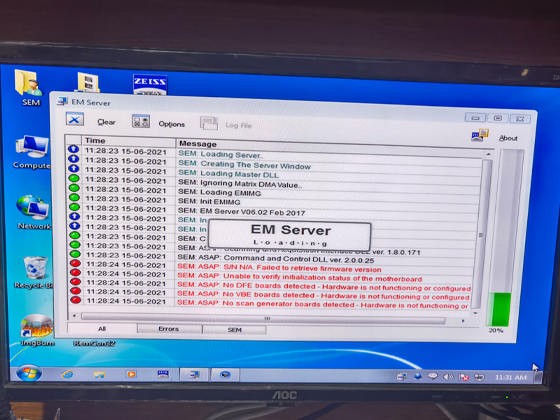Open the Network desktop icon
Image resolution: width=560 pixels, height=420 pixels.
click(x=33, y=212)
